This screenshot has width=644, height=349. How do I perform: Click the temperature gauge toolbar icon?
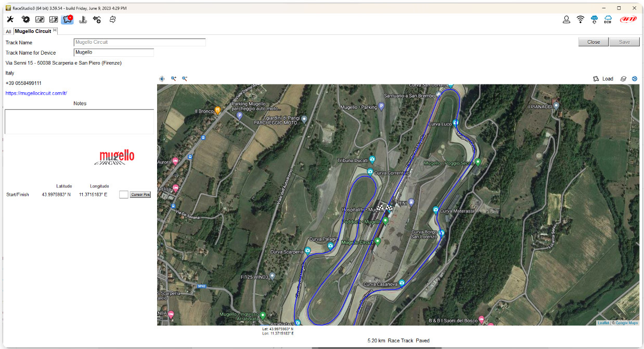pos(82,19)
